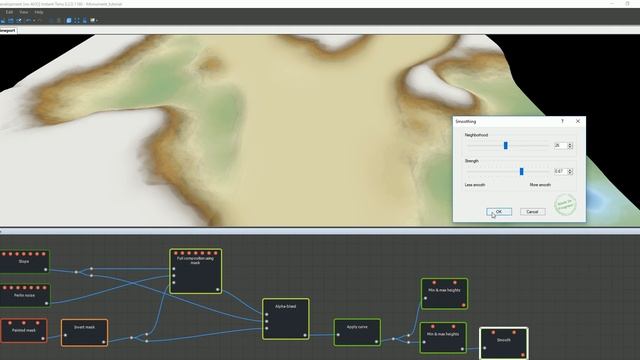Screen dimensions: 640x360
Task: Open the Edit menu
Action: pyautogui.click(x=9, y=12)
